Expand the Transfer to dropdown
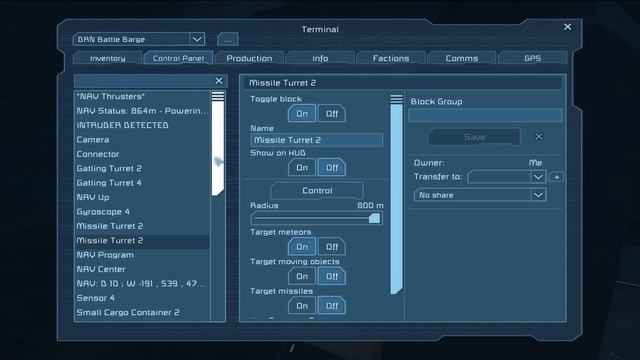Image resolution: width=640 pixels, height=360 pixels. click(507, 177)
